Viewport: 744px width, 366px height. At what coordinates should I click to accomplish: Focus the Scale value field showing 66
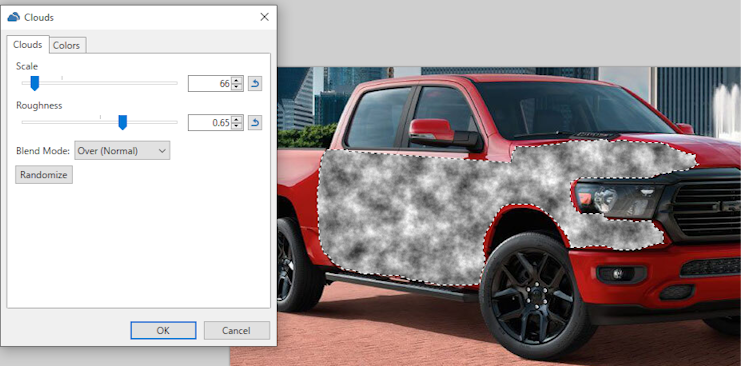click(x=210, y=84)
